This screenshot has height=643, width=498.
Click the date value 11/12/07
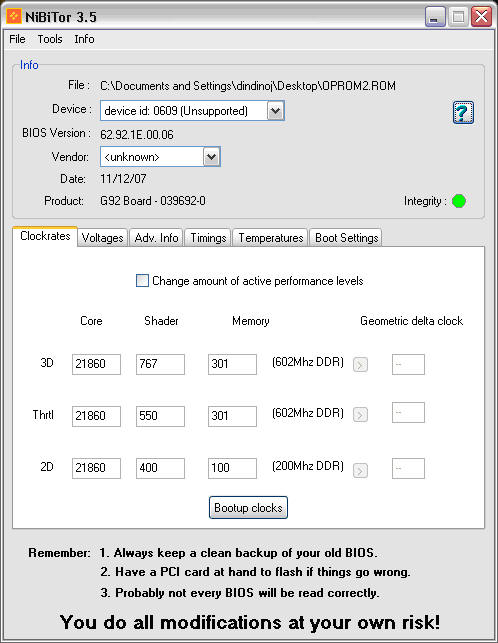coord(123,179)
